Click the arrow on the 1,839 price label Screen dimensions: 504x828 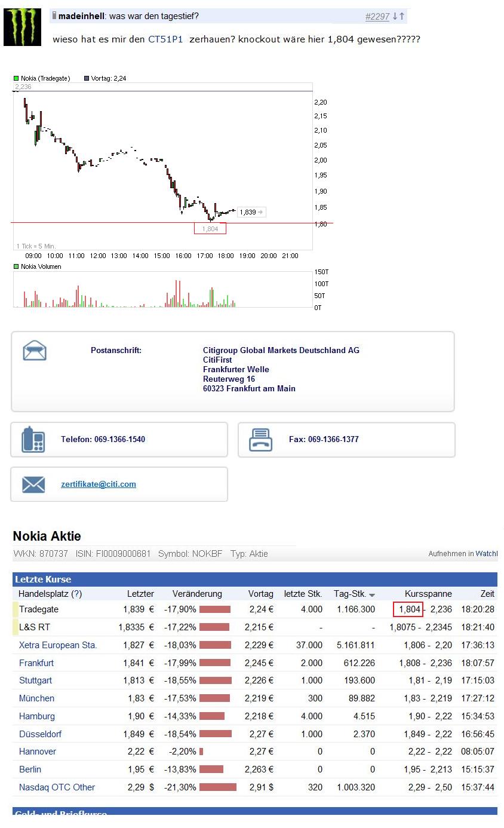click(260, 212)
